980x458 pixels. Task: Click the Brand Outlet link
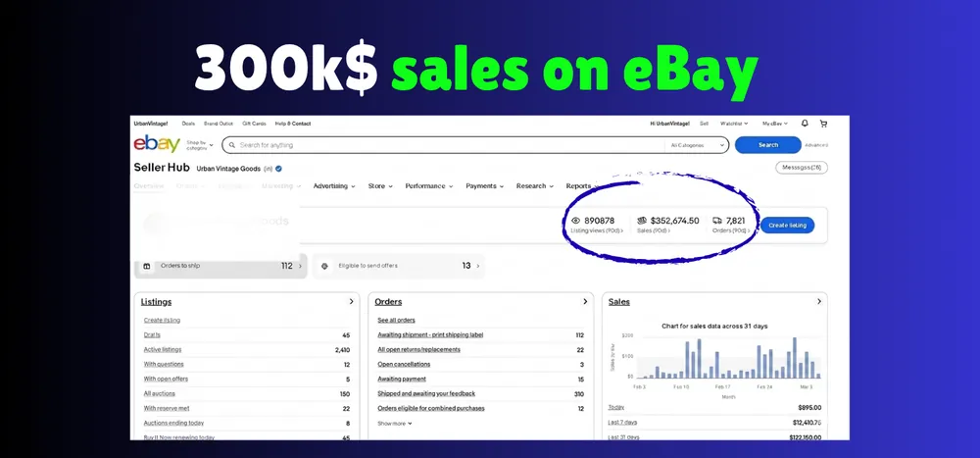pyautogui.click(x=219, y=124)
